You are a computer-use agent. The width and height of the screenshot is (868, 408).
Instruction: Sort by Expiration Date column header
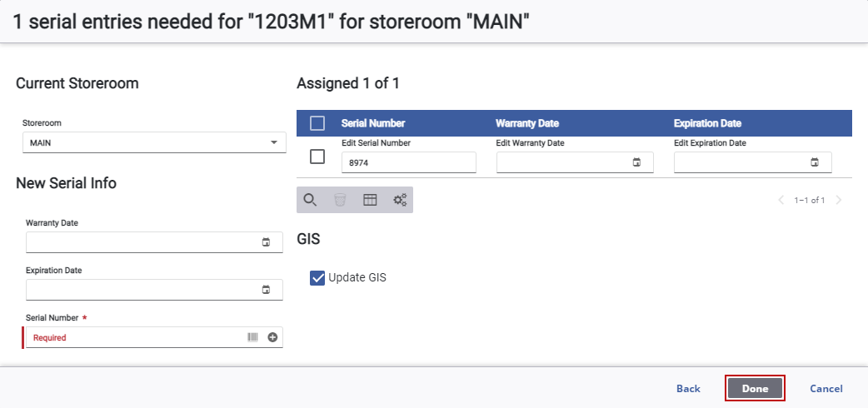tap(707, 123)
